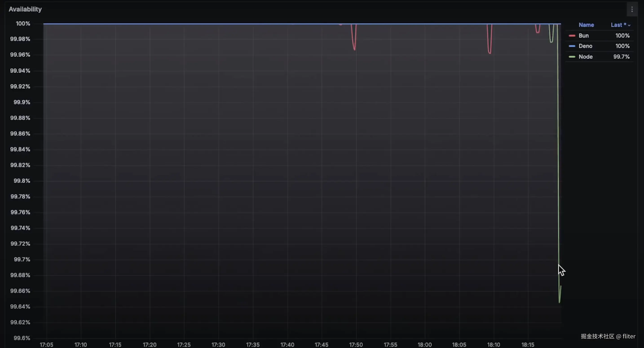644x348 pixels.
Task: Click Node's 99.7% last value in legend
Action: 621,57
